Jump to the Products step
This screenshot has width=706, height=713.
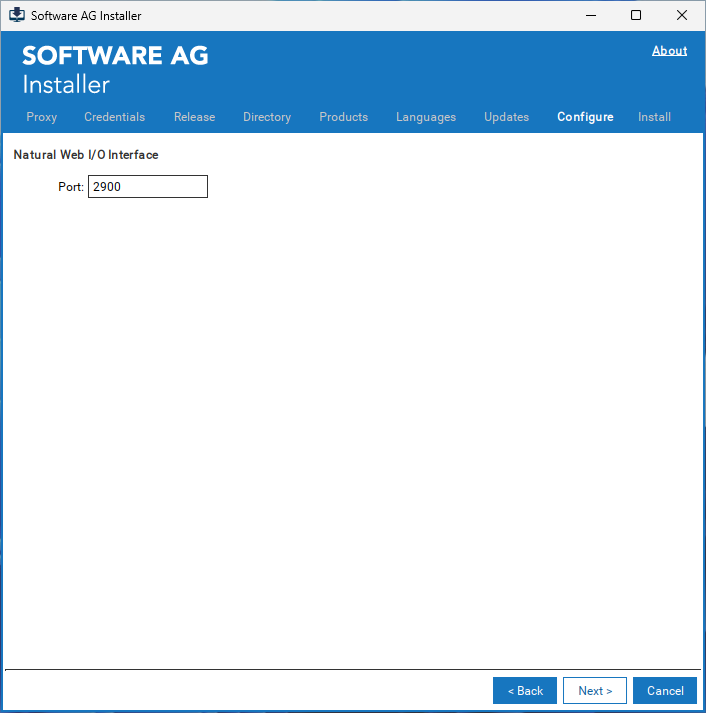[x=344, y=117]
